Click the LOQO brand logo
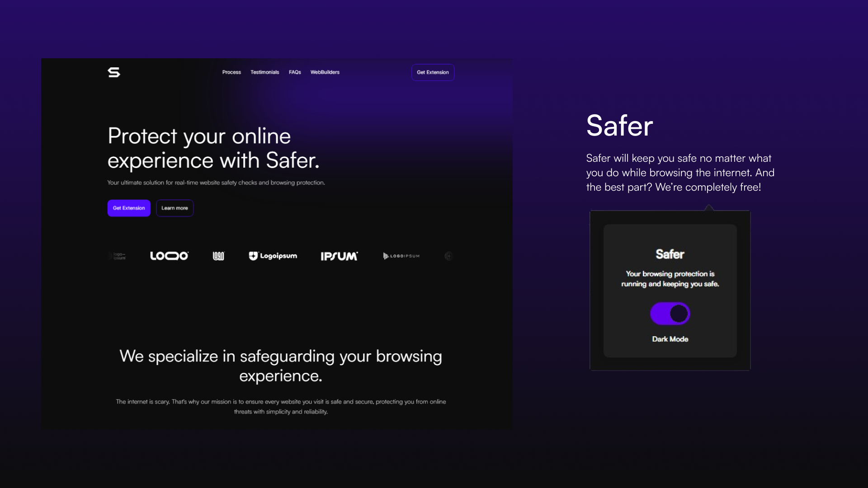This screenshot has height=488, width=868. pos(169,256)
